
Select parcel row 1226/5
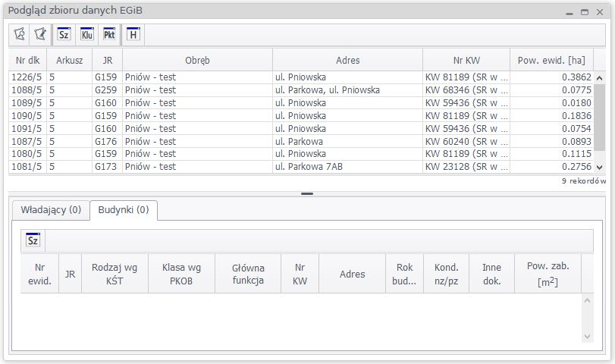[x=27, y=77]
